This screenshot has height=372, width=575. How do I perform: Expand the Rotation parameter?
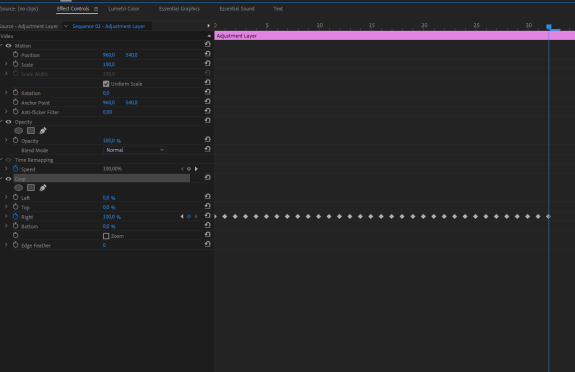pos(6,93)
